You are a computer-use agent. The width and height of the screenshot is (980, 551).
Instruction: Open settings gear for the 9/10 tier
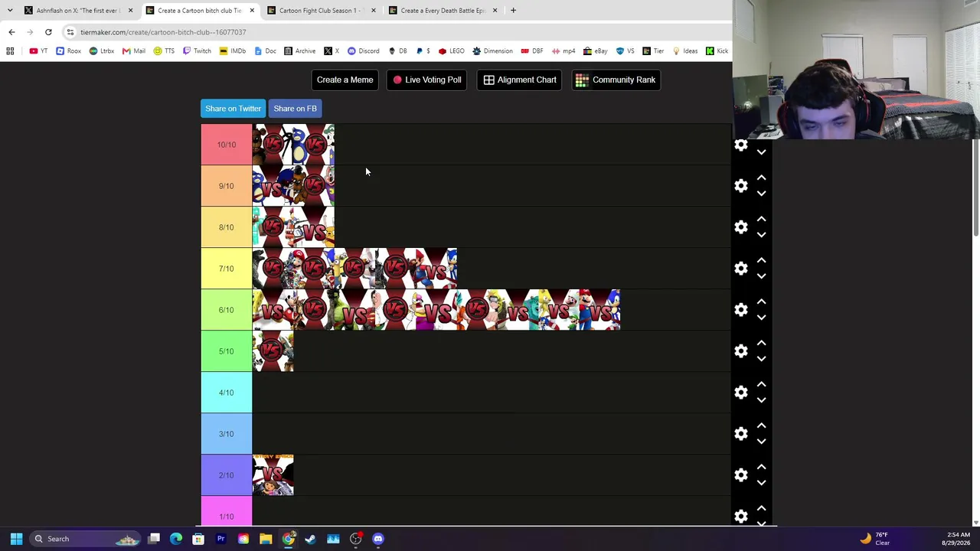[x=741, y=186]
